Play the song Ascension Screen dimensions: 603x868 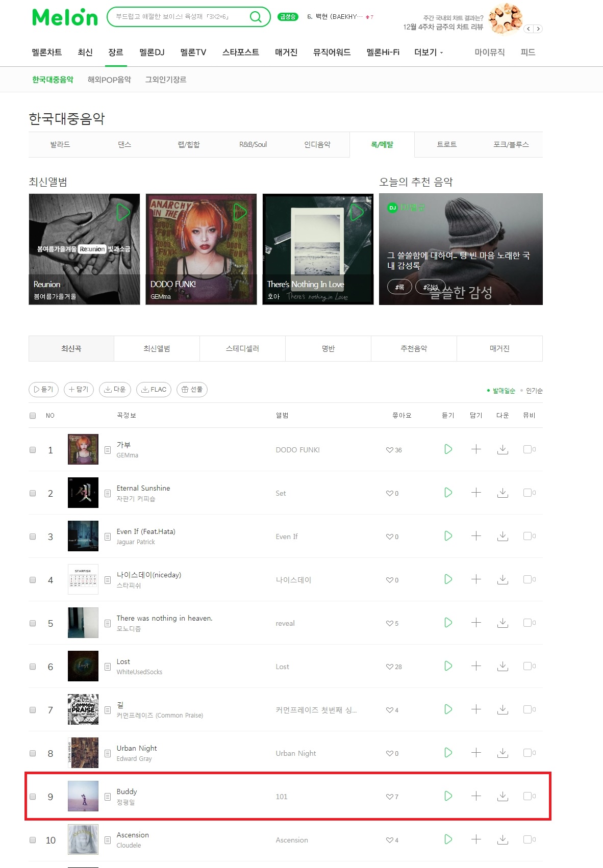pos(448,839)
